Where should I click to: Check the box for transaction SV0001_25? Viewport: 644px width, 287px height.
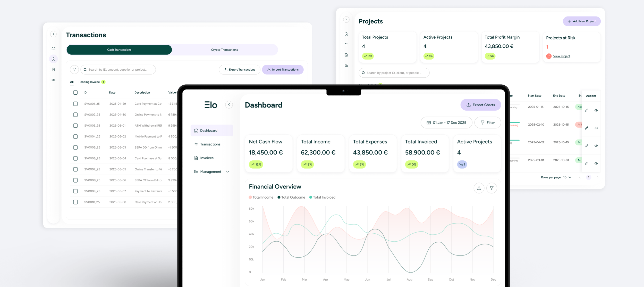click(x=75, y=104)
